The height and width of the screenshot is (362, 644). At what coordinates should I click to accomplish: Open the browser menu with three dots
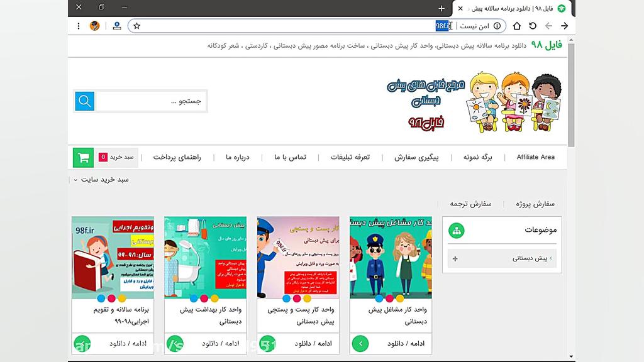pos(78,26)
